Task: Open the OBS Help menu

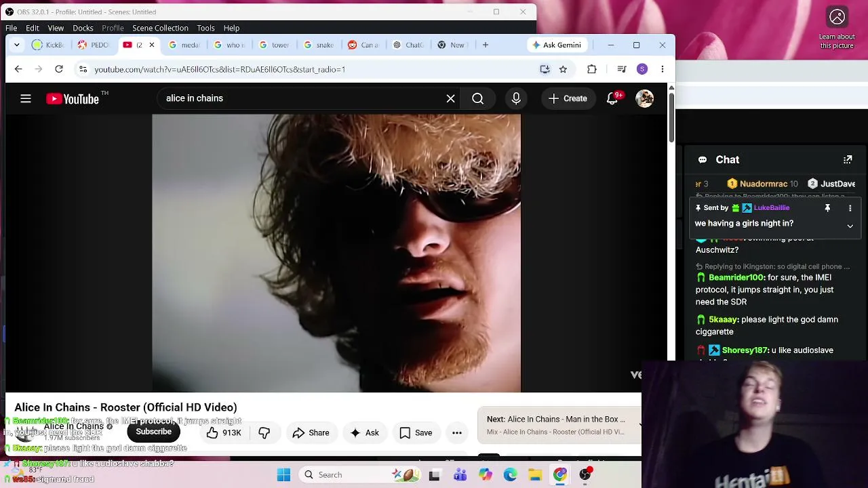Action: coord(231,28)
